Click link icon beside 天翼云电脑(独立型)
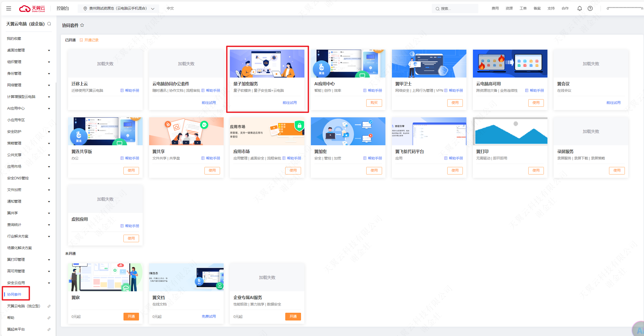The height and width of the screenshot is (336, 644). pos(49,306)
